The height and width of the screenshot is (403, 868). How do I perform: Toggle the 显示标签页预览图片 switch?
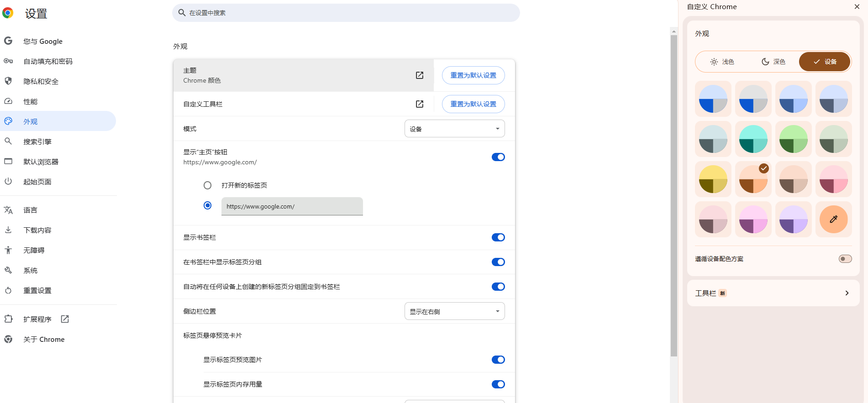tap(498, 360)
